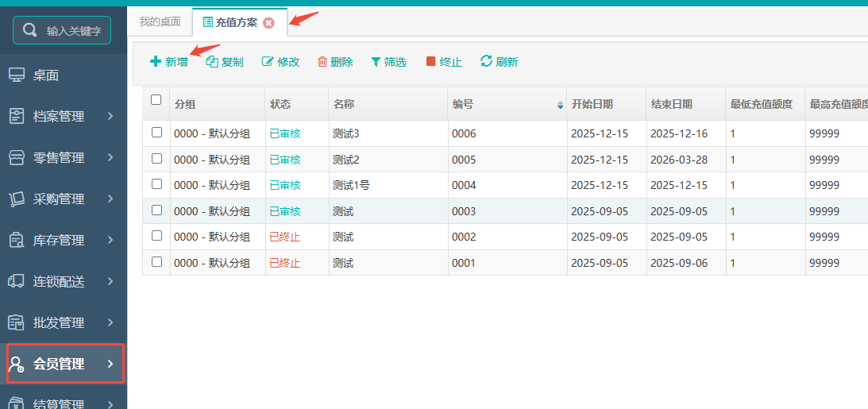The width and height of the screenshot is (868, 409).
Task: Click the end date 2026-03-28
Action: pyautogui.click(x=679, y=160)
